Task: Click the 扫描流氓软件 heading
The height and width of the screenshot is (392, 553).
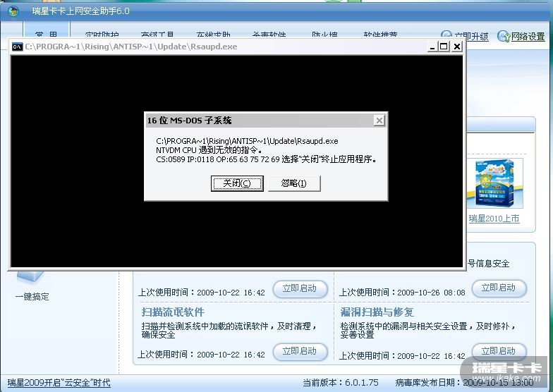Action: coord(173,312)
